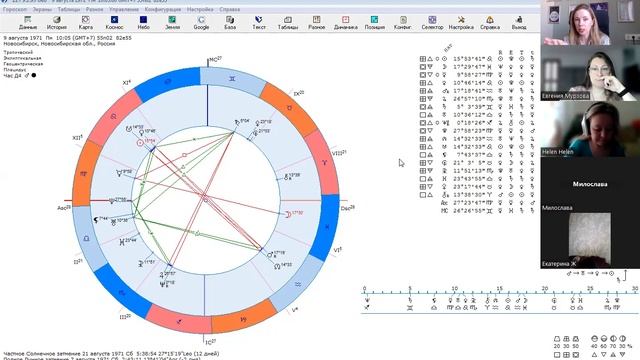The image size is (640, 360).
Task: Click the 'Новосибирск, Новосибирская обл.' location text
Action: 59,44
